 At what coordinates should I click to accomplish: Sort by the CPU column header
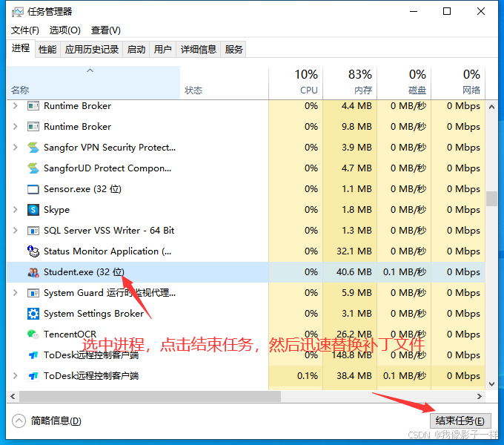coord(296,82)
